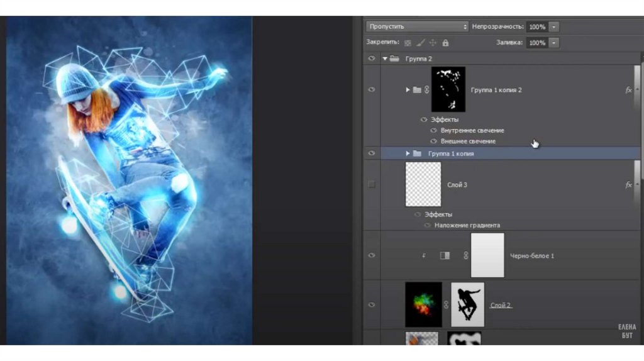This screenshot has width=644, height=361.
Task: Click the Черно-белое 1 adjustment icon
Action: click(x=445, y=255)
